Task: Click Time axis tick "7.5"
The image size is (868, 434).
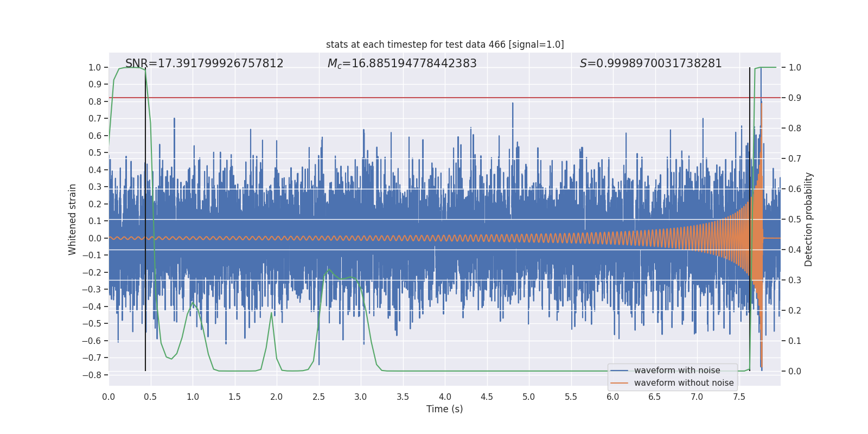Action: 739,397
